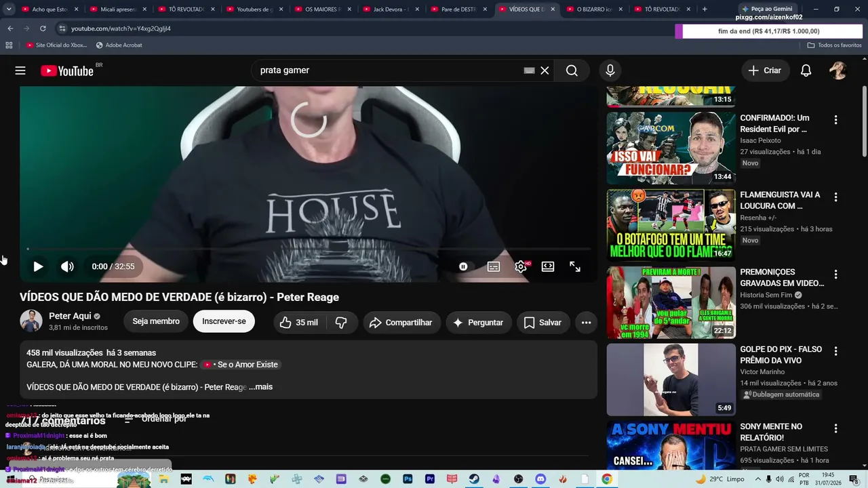Toggle subtitles/closed captions
Viewport: 868px width, 488px height.
pyautogui.click(x=494, y=266)
